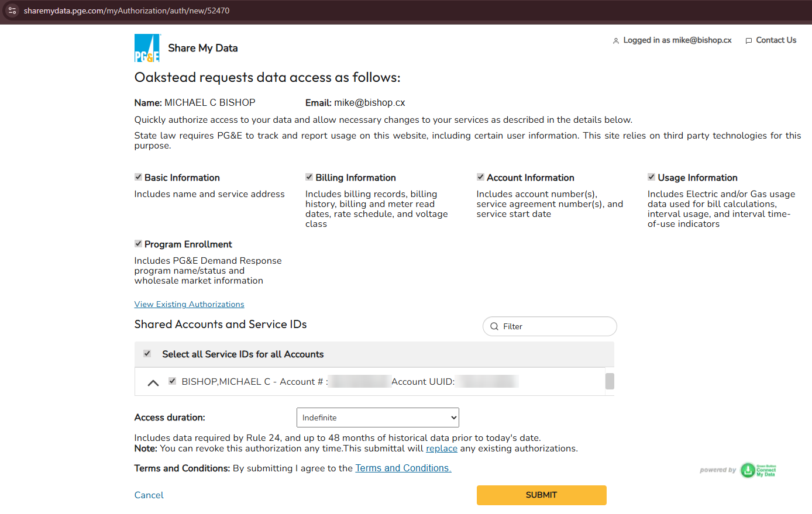Toggle the BISHOP,MICHAEL C account checkbox
This screenshot has width=812, height=514.
(172, 381)
